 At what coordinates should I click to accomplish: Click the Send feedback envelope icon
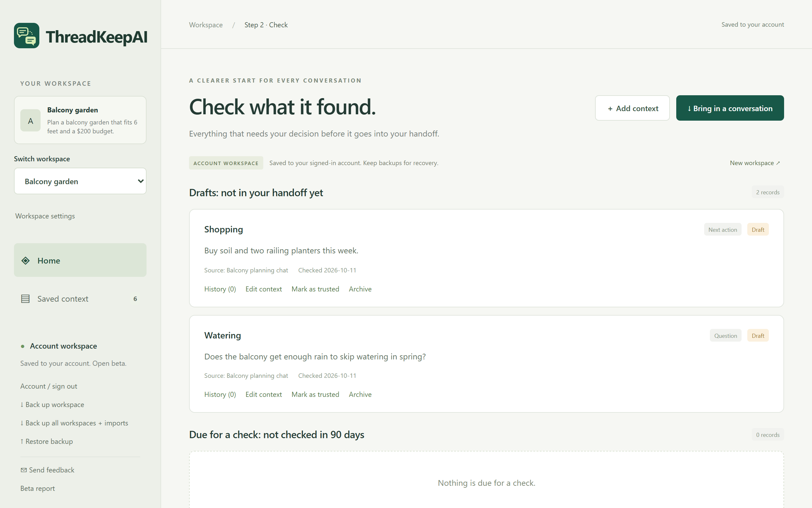pyautogui.click(x=23, y=470)
